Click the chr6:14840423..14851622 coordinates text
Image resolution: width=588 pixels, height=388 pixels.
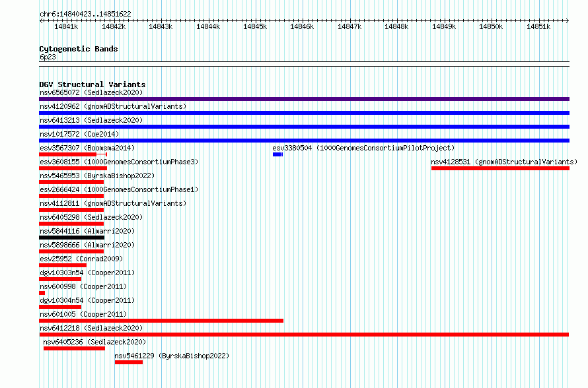coord(85,14)
